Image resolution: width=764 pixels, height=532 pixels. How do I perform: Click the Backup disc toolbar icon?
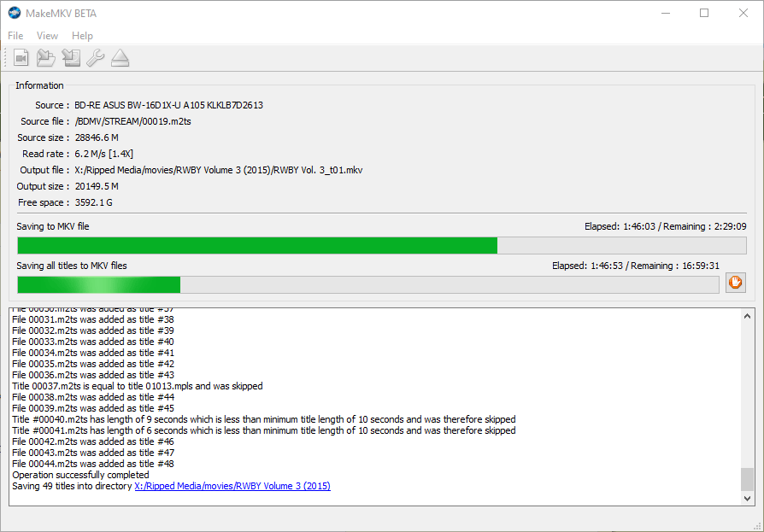70,57
